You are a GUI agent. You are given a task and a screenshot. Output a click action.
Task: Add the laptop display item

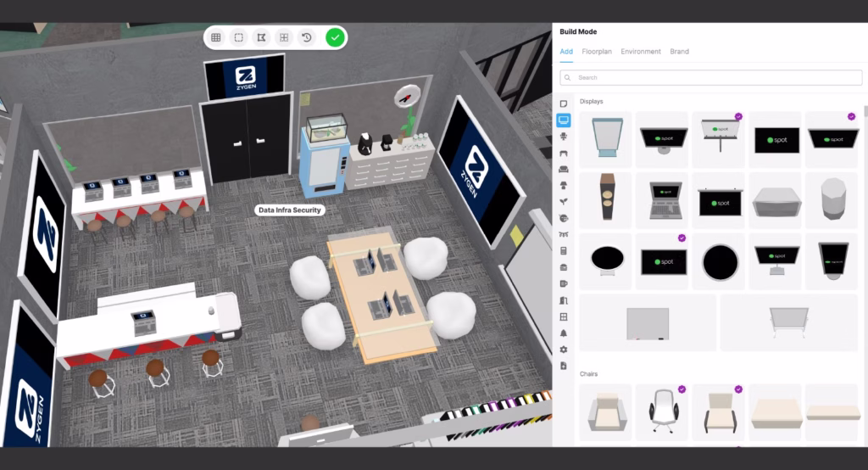pyautogui.click(x=663, y=200)
